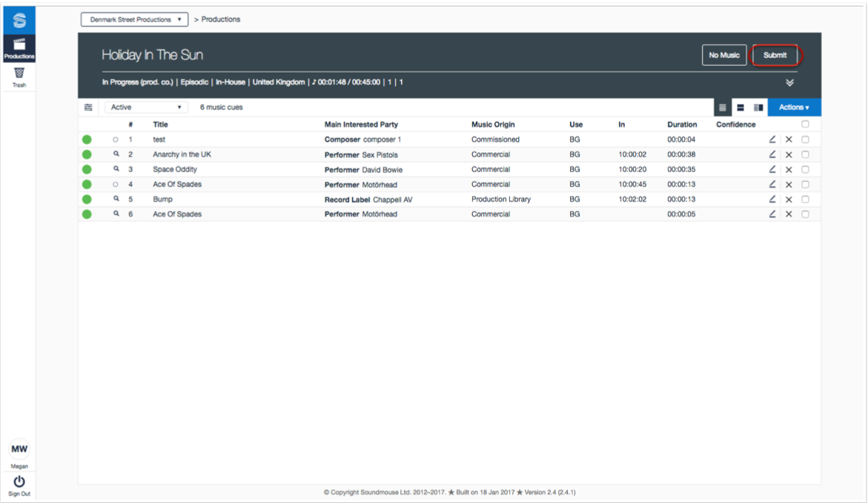868x503 pixels.
Task: Click the magnifier icon on Bump row
Action: point(116,199)
